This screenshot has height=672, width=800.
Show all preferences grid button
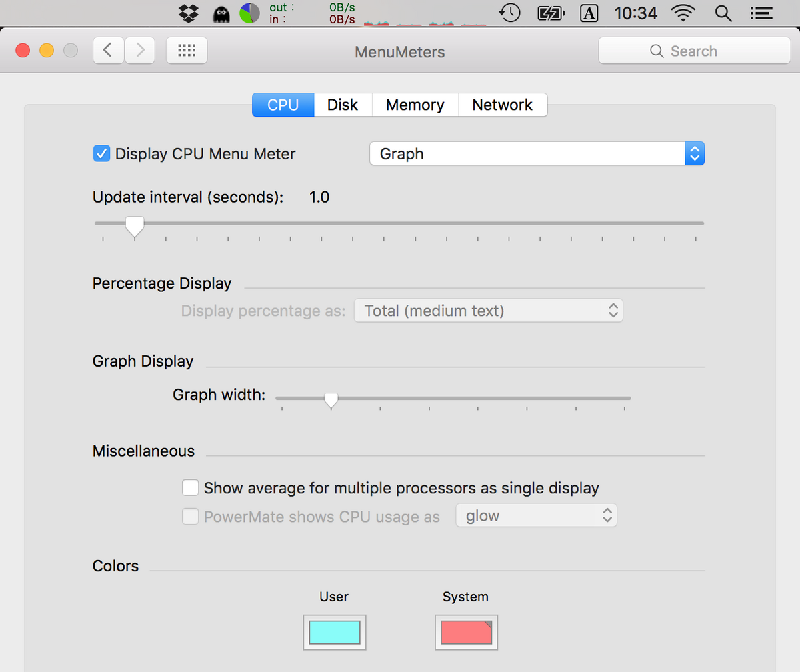pos(187,51)
